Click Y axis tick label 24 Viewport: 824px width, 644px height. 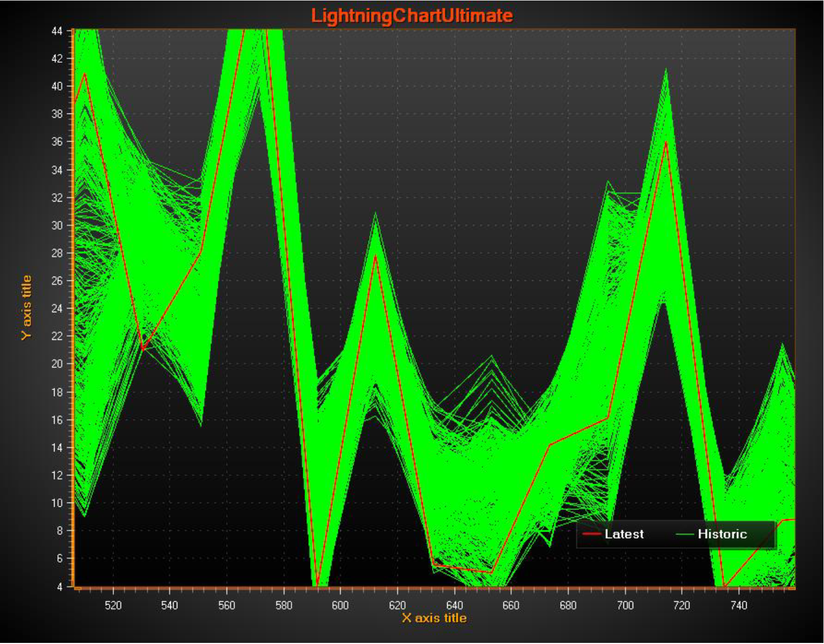click(x=57, y=308)
